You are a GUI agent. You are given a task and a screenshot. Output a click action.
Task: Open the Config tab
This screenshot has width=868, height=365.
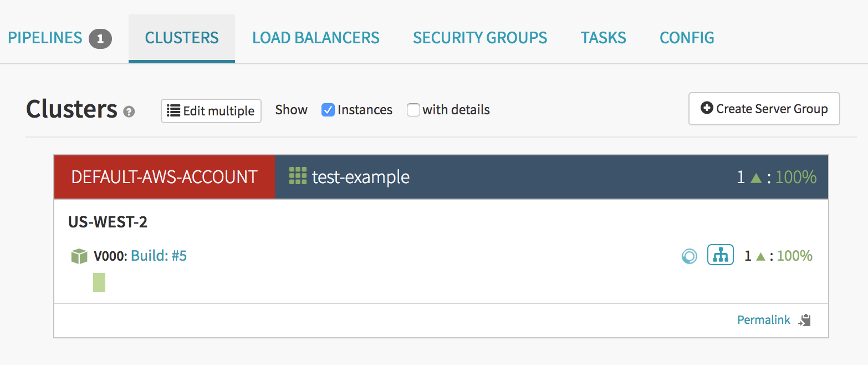(686, 38)
